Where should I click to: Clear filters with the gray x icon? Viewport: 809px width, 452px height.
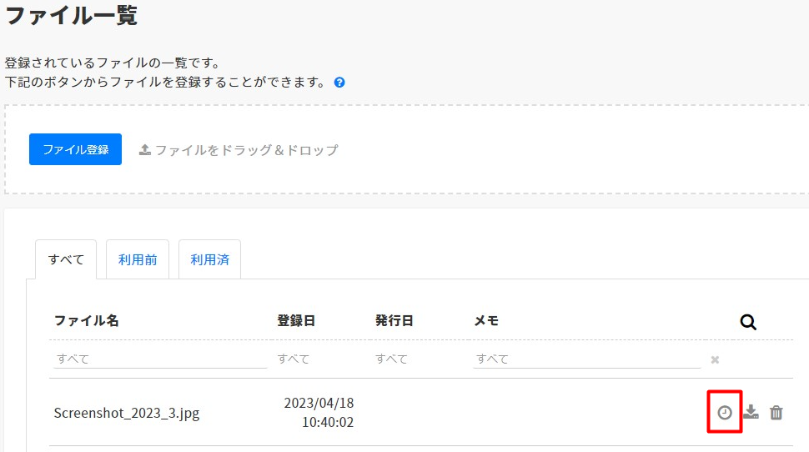715,360
